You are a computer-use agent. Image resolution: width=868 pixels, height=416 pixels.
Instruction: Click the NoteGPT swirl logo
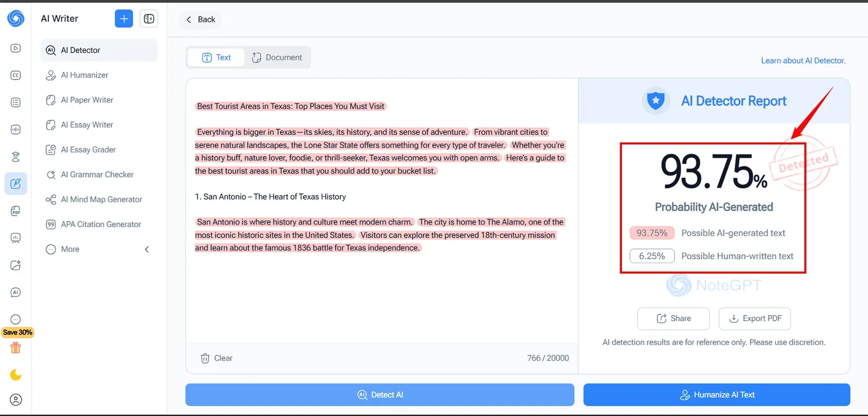coord(16,19)
